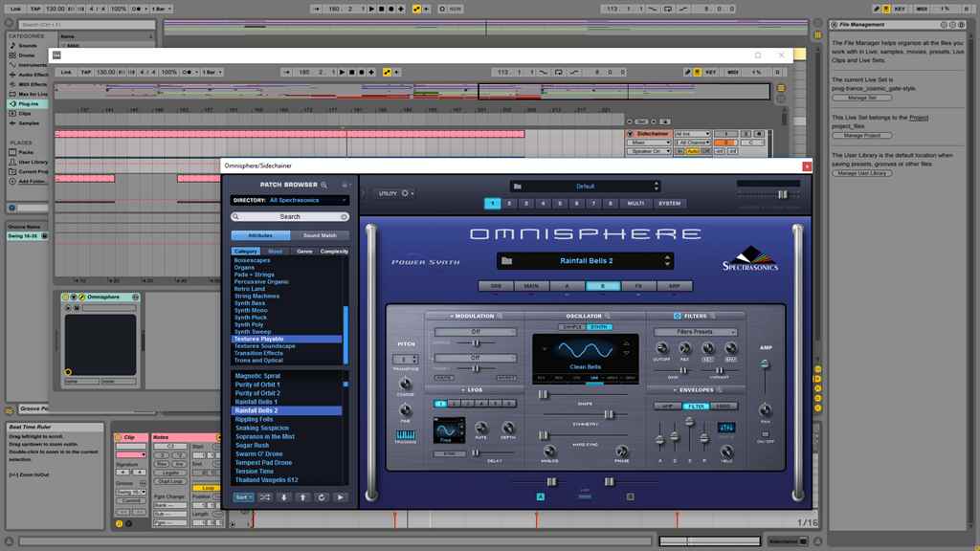
Task: Select the FILTER envelope button
Action: pos(695,406)
